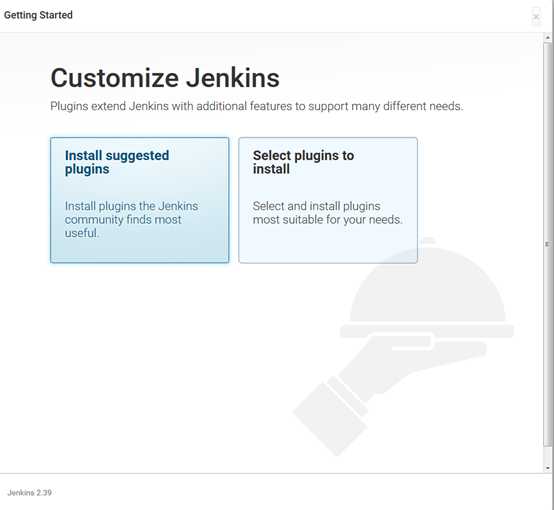554x510 pixels.
Task: Click the "Plugins extend Jenkins" description text
Action: click(257, 106)
